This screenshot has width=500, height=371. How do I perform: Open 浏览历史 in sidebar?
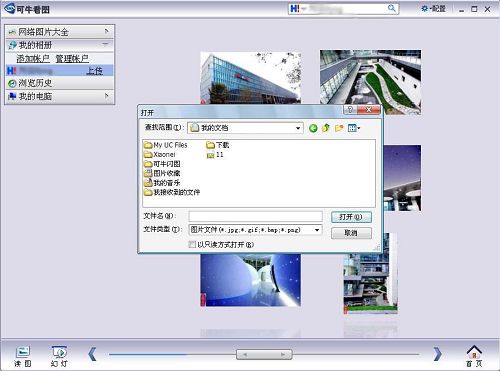60,83
